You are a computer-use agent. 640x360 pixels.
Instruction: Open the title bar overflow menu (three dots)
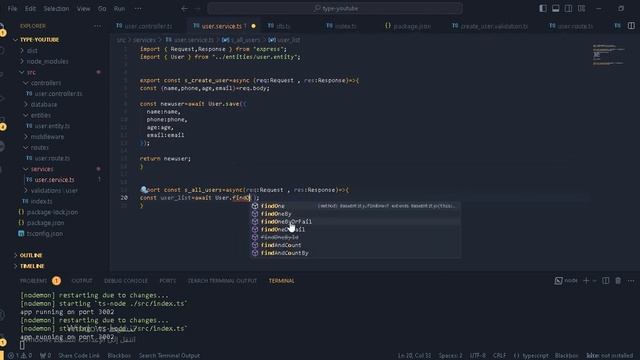pos(138,8)
